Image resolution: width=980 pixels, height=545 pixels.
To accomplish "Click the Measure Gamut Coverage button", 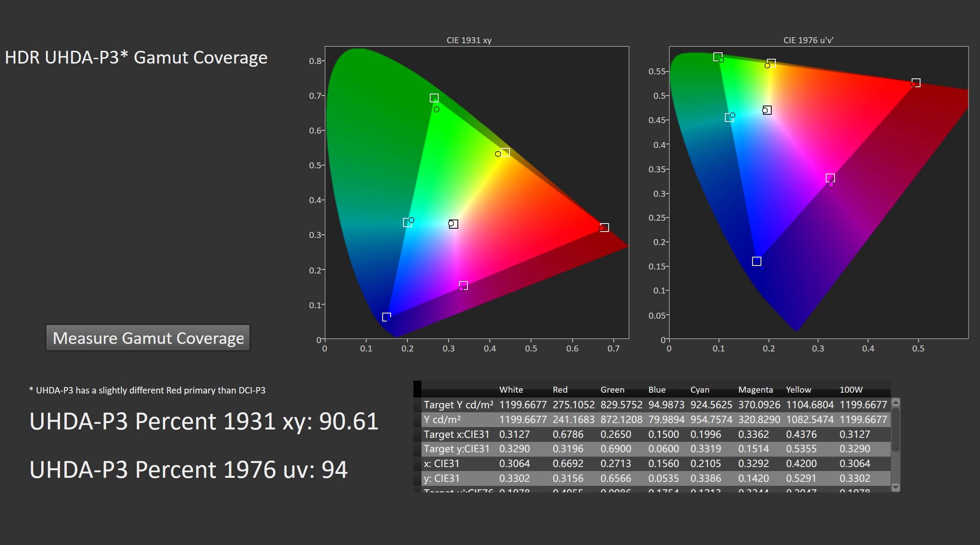I will pos(148,338).
